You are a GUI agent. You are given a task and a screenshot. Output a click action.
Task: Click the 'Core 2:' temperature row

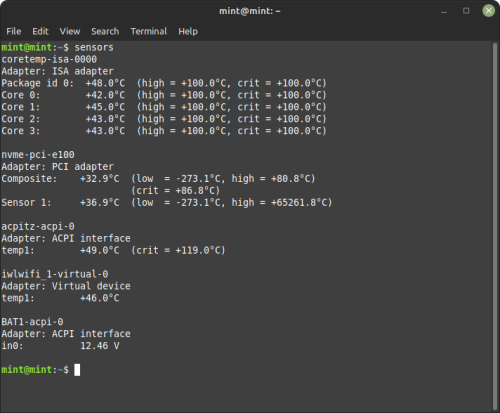click(x=164, y=119)
